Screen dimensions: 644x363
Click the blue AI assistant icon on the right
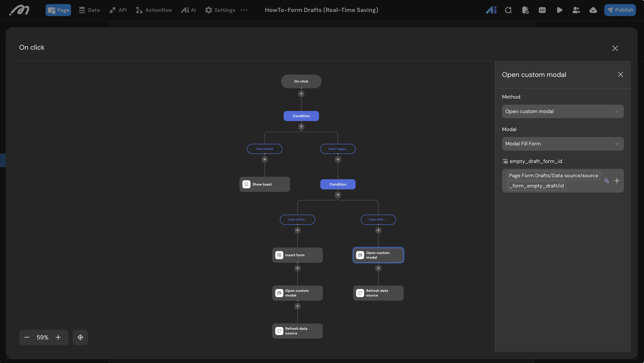(x=491, y=10)
